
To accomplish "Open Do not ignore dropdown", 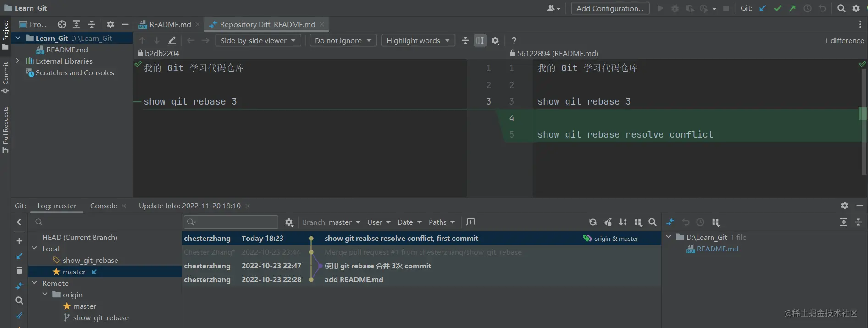I will click(x=343, y=40).
